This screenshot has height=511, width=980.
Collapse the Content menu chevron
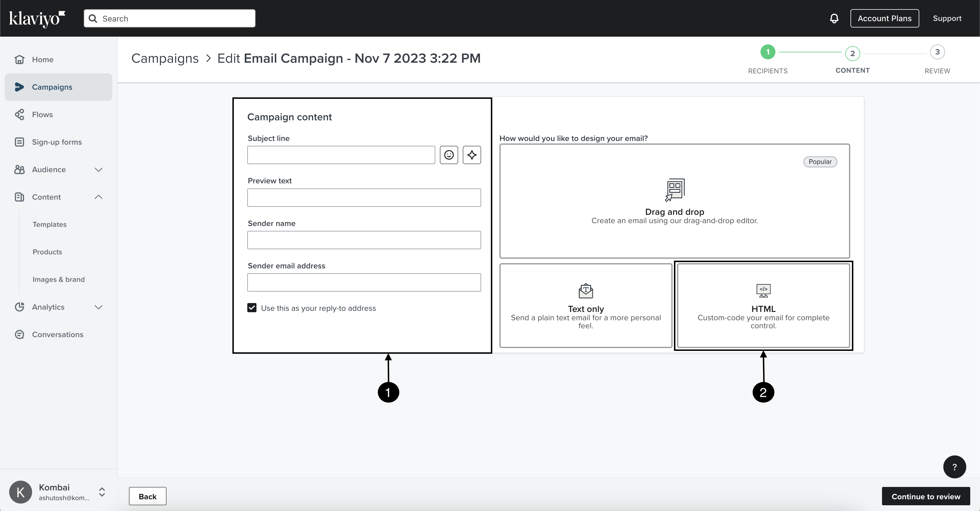point(99,197)
